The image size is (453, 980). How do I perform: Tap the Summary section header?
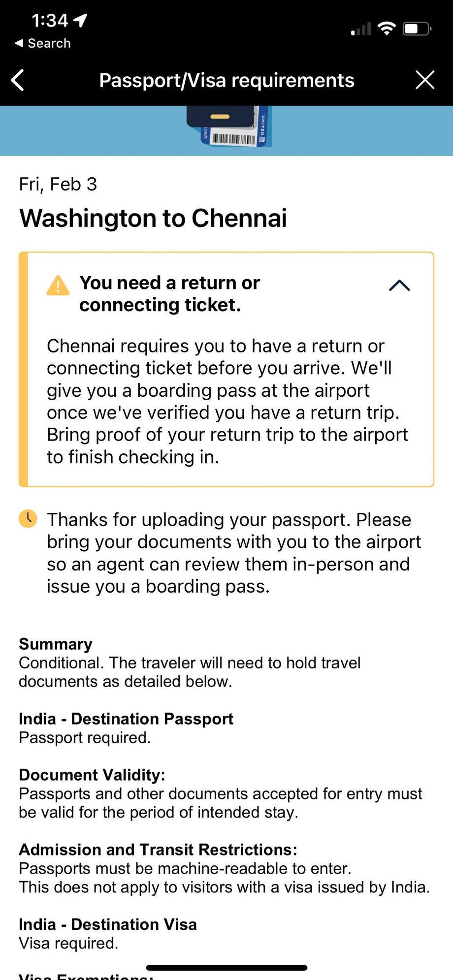click(x=55, y=644)
